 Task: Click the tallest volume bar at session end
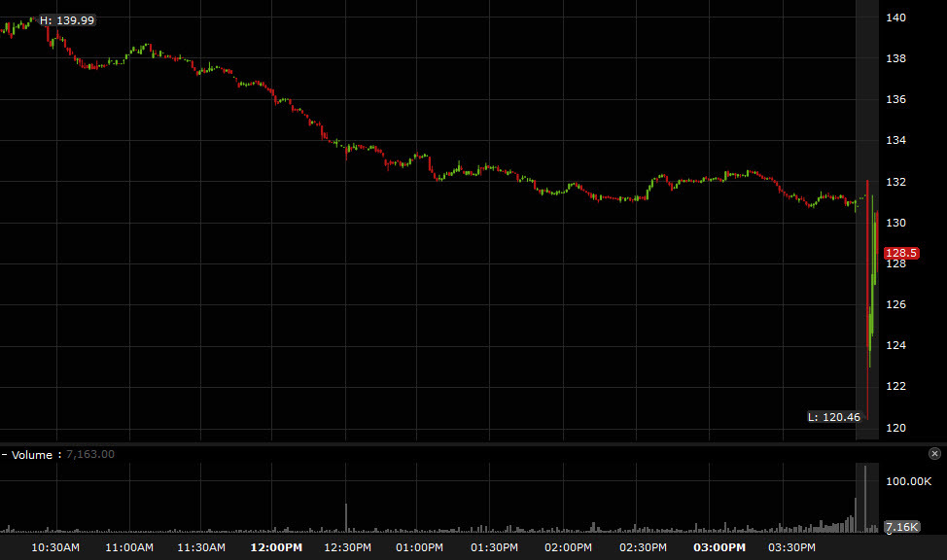pos(864,499)
